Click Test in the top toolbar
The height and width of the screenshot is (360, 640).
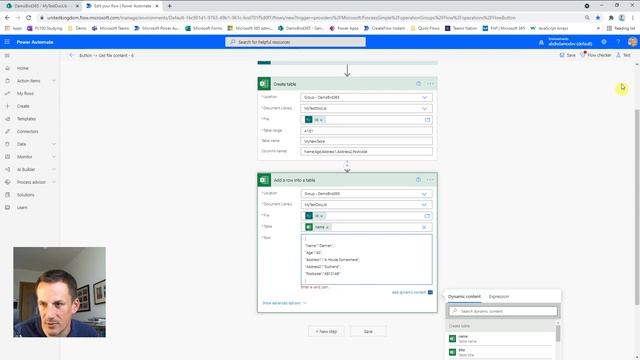(623, 55)
